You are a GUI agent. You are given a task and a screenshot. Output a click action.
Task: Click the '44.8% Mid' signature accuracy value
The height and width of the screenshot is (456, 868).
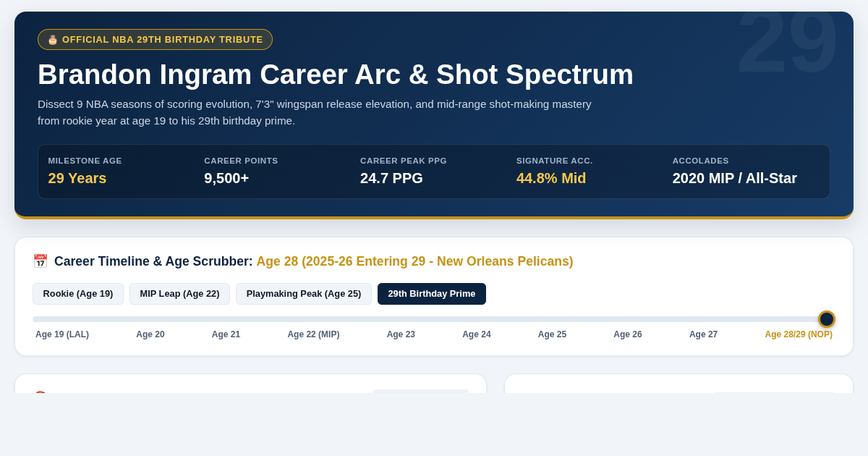[x=551, y=178]
